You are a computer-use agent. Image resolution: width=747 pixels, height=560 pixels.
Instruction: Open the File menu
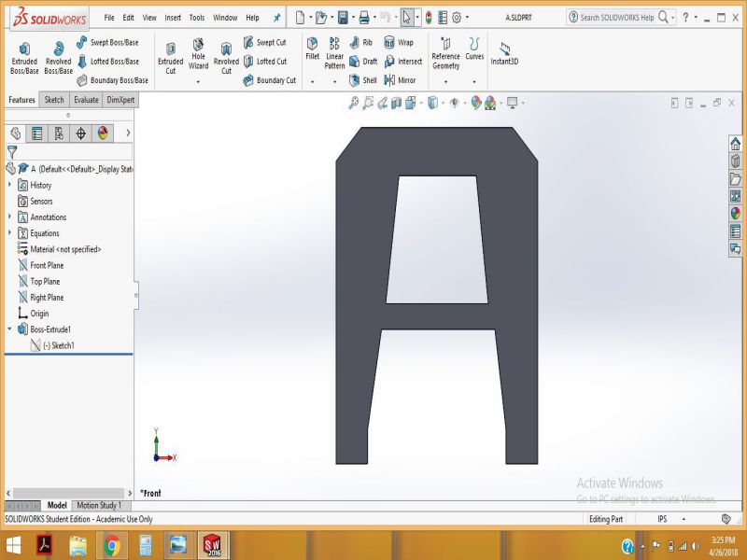[x=109, y=18]
